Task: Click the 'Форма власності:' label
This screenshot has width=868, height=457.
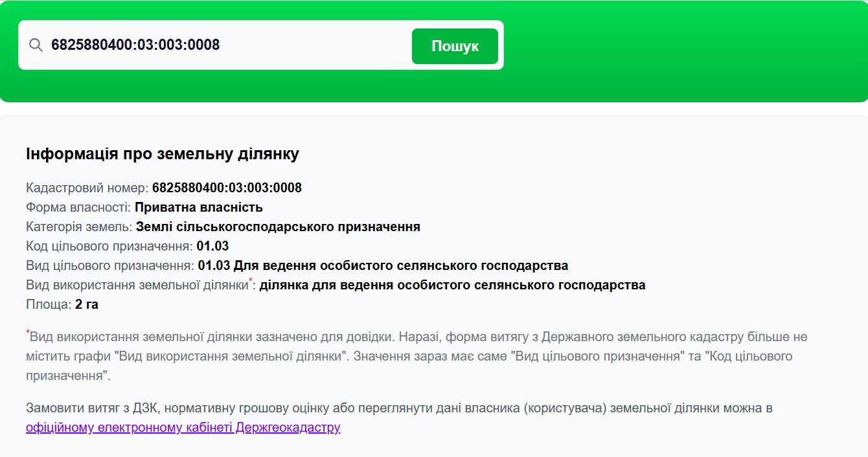Action: 78,208
